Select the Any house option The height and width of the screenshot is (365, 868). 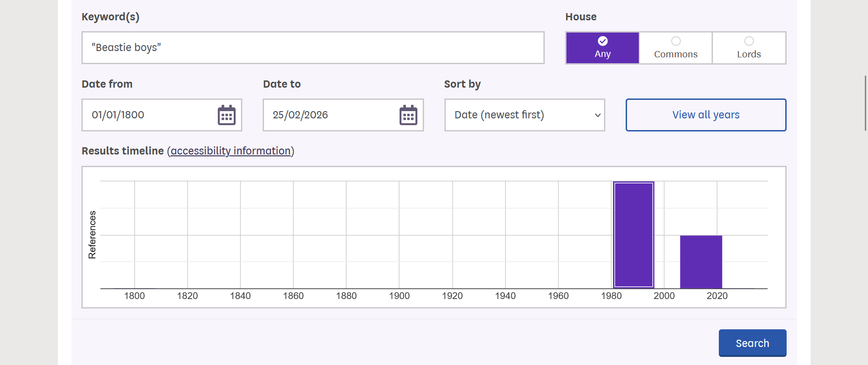[x=602, y=48]
